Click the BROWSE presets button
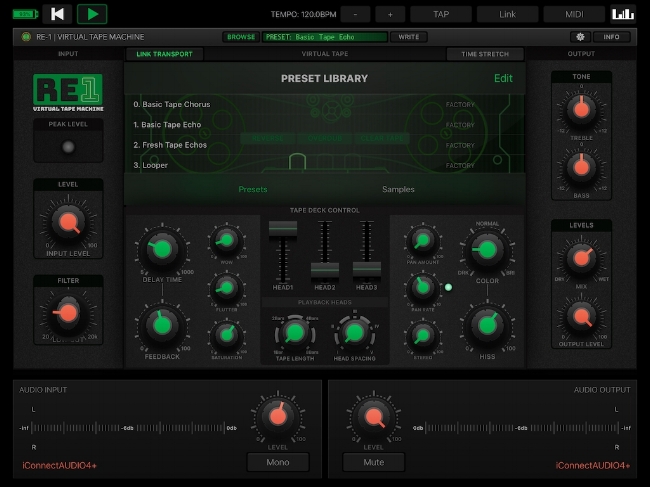This screenshot has width=650, height=487. pyautogui.click(x=241, y=37)
